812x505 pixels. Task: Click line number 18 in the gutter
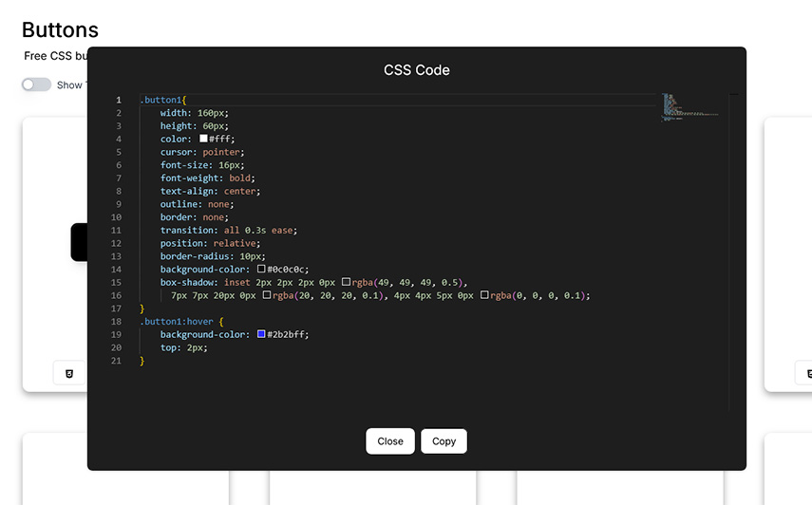tap(116, 322)
